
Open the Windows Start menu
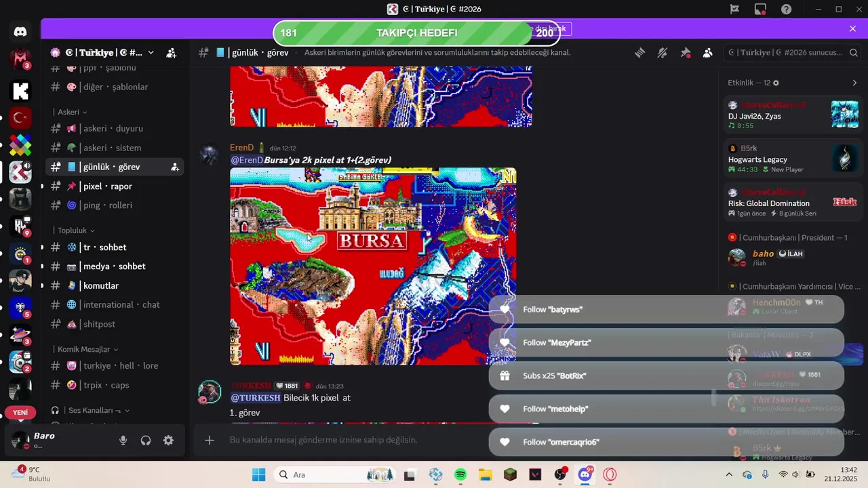[259, 474]
